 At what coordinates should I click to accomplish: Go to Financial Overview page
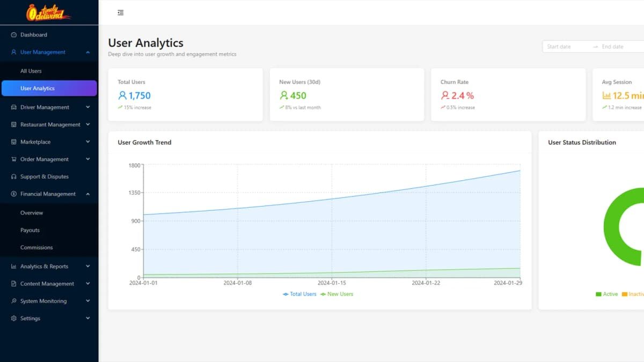pyautogui.click(x=49, y=213)
